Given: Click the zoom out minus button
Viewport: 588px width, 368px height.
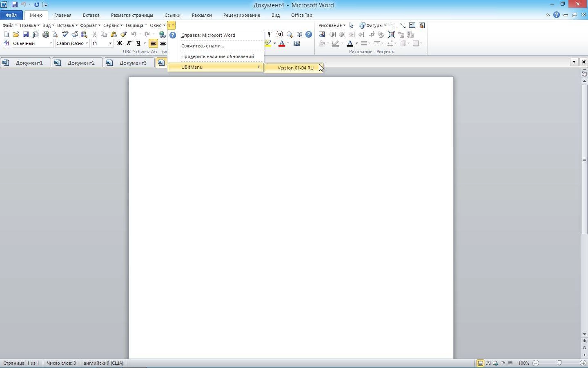Looking at the screenshot, I should tap(536, 363).
